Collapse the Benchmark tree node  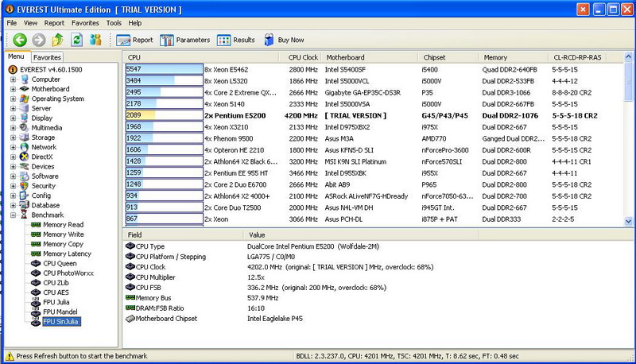(x=13, y=215)
